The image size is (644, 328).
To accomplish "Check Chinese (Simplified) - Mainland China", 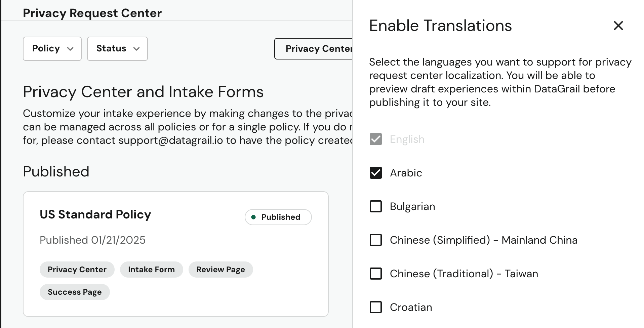I will pyautogui.click(x=375, y=240).
